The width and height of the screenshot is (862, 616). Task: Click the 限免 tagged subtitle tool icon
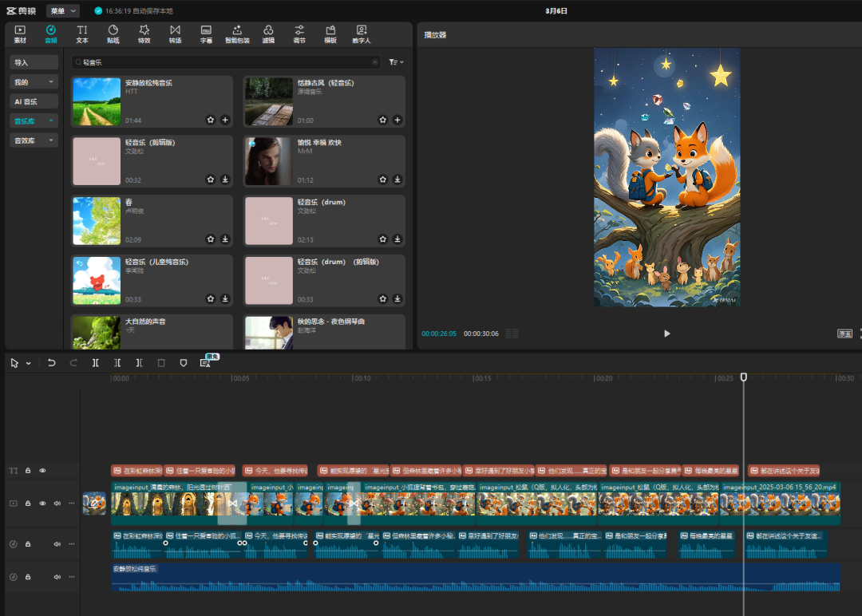coord(206,362)
